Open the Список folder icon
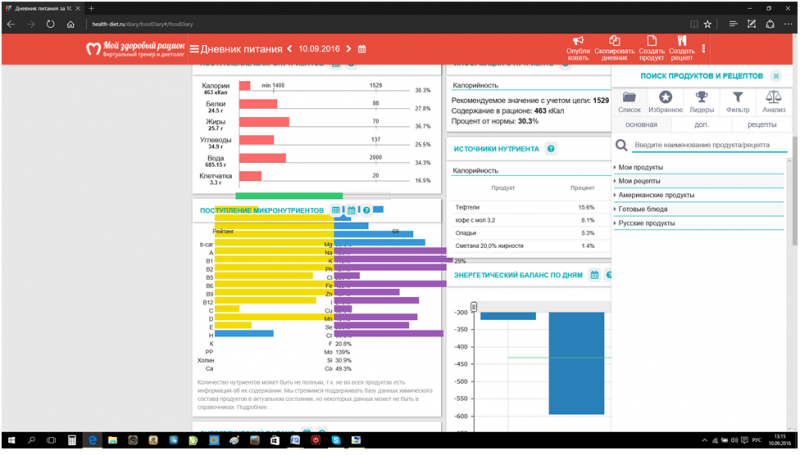Screen dimensions: 800x455 [x=630, y=98]
